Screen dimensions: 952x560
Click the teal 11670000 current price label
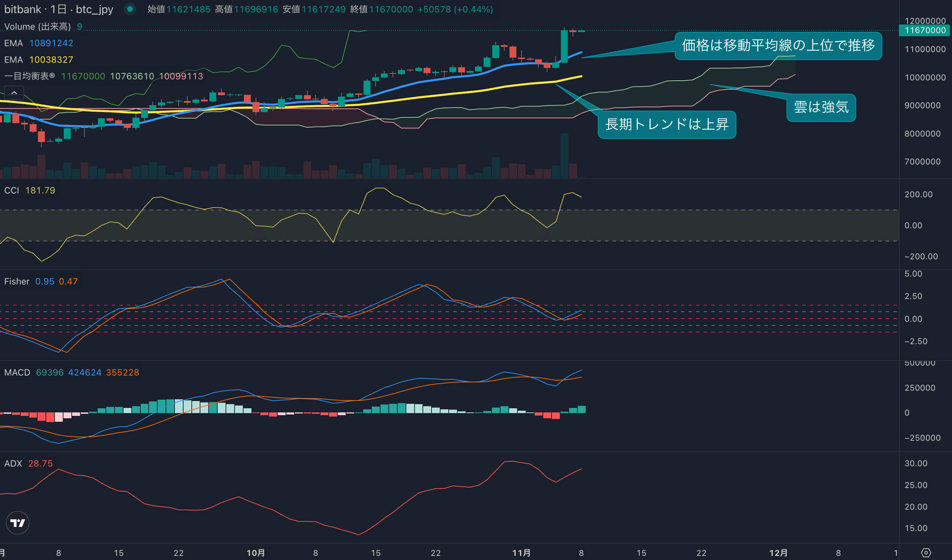[925, 30]
